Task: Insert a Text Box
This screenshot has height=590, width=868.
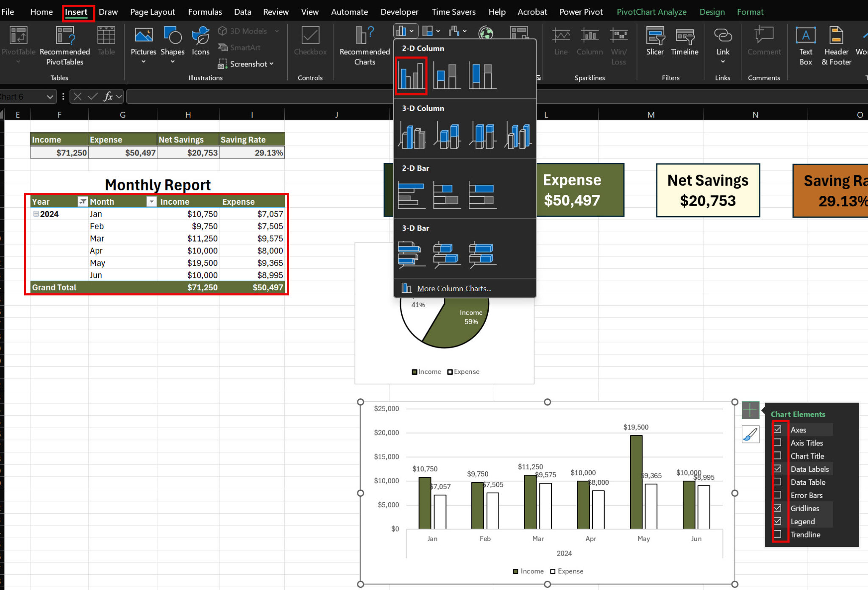Action: click(x=805, y=45)
